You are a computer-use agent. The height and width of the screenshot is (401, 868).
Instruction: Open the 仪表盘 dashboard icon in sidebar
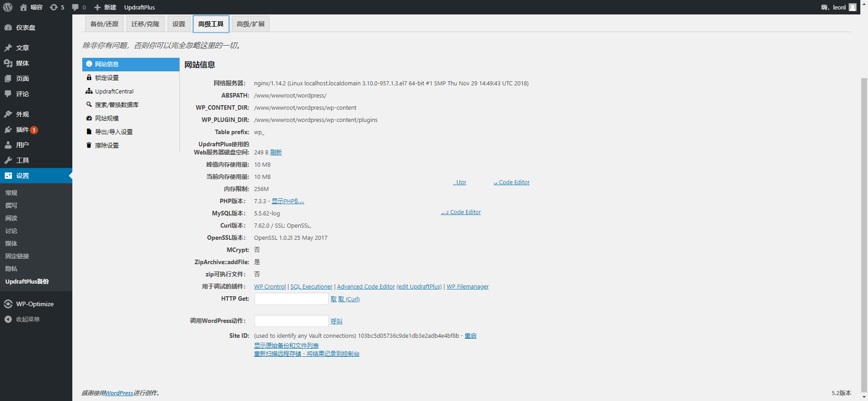tap(8, 28)
